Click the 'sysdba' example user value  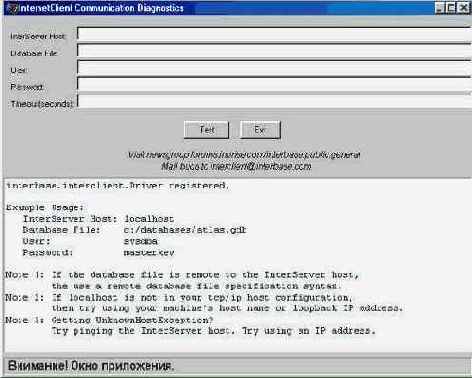coord(140,241)
